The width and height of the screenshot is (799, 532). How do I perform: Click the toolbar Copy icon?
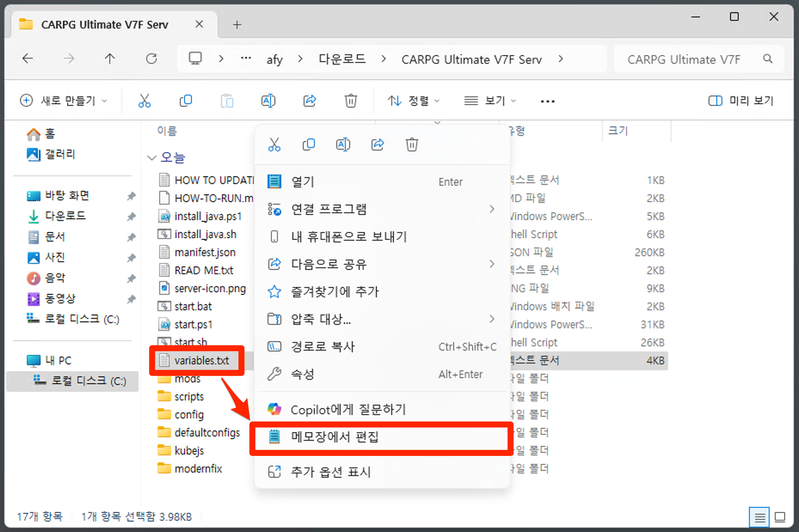pyautogui.click(x=186, y=101)
